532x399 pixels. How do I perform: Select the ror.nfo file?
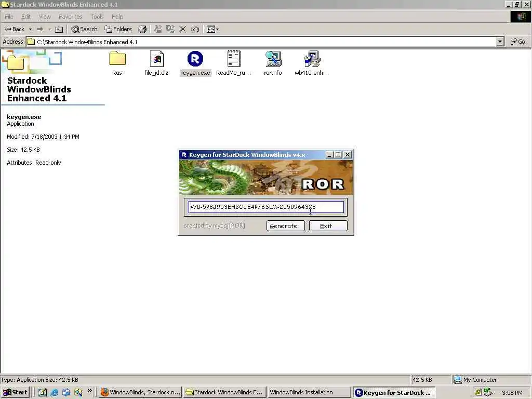(x=273, y=63)
